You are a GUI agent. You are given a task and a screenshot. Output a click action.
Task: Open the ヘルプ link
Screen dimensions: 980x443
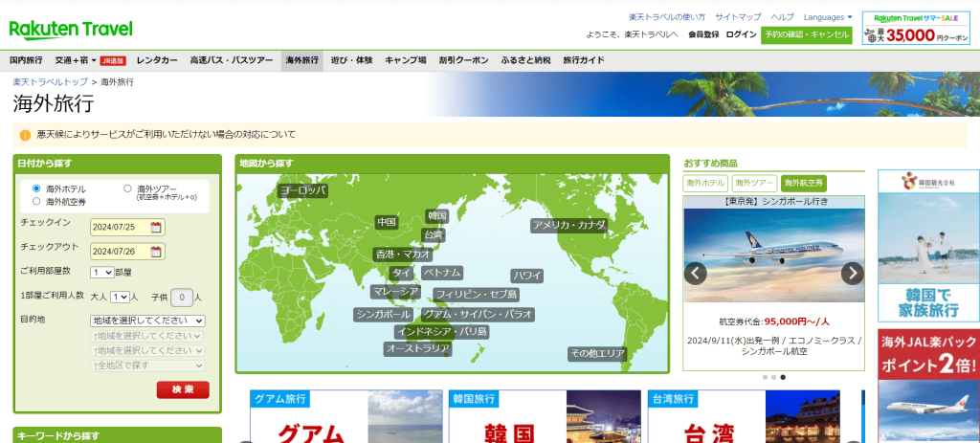[x=783, y=17]
